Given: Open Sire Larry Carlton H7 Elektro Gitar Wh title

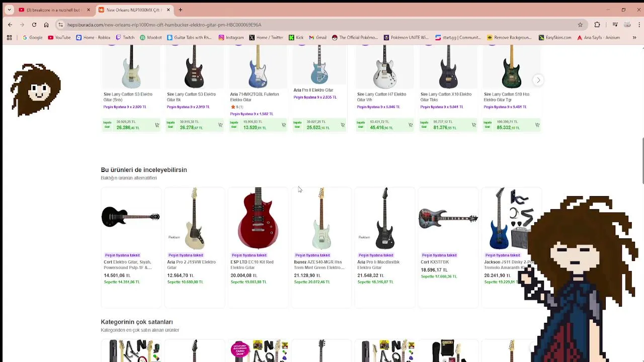Looking at the screenshot, I should (x=381, y=97).
